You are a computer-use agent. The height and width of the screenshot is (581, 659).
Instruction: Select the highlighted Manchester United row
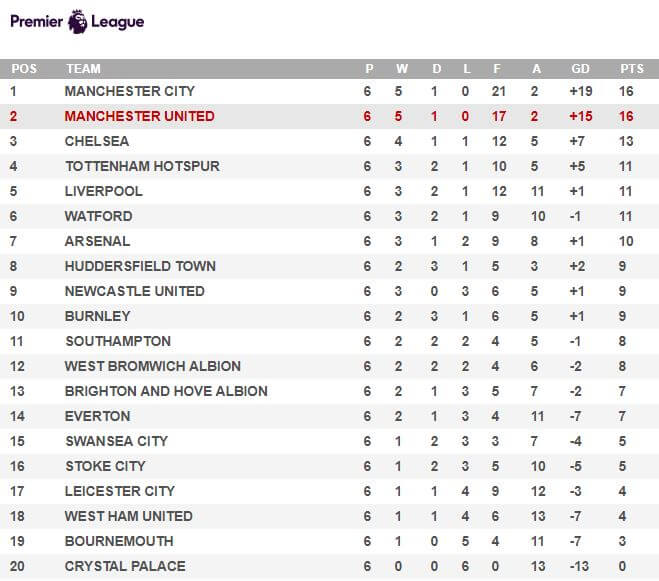click(x=330, y=116)
